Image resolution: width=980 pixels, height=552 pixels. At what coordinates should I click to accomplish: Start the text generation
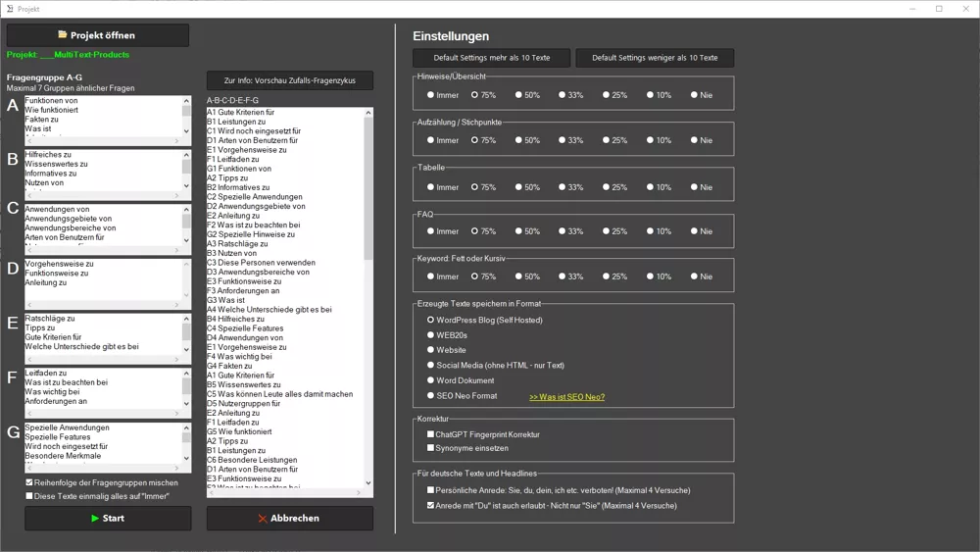(x=108, y=519)
